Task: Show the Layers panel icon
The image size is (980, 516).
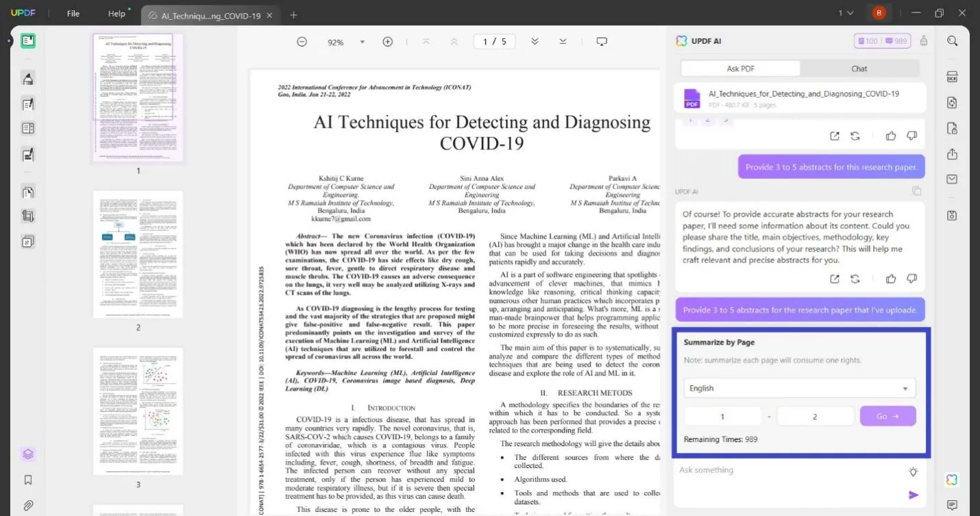Action: pos(28,454)
